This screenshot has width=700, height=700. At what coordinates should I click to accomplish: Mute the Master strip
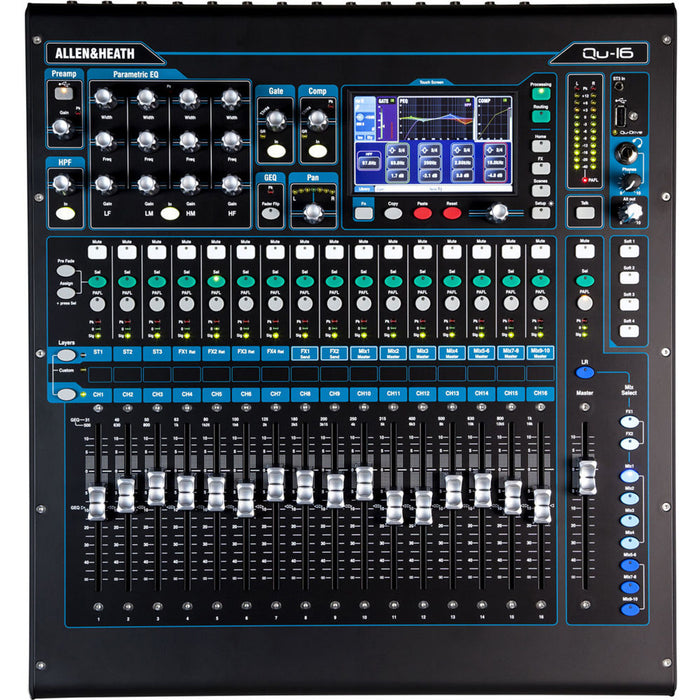[x=585, y=252]
